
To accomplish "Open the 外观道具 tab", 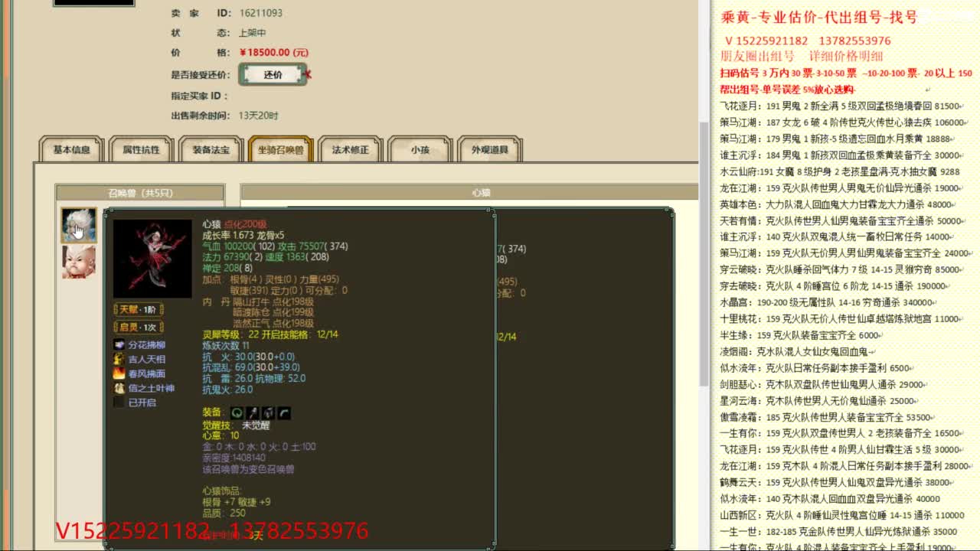I will [x=489, y=150].
